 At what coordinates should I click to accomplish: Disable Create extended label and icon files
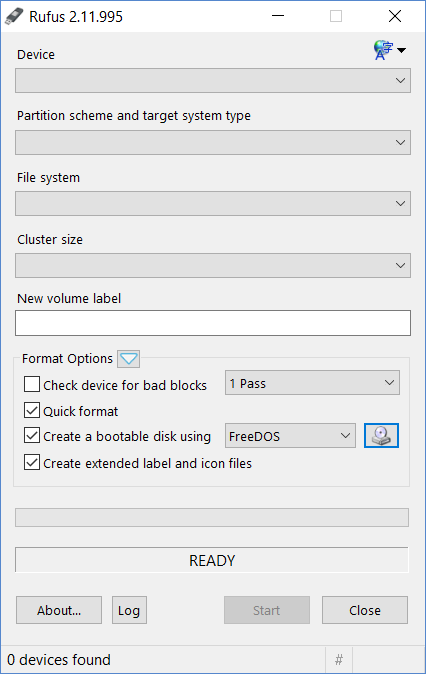click(32, 463)
